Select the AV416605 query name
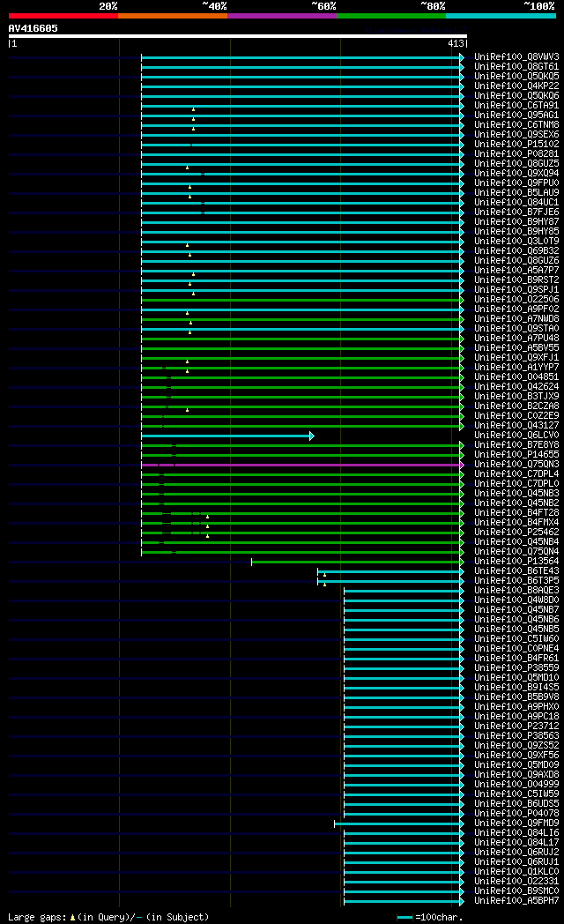The image size is (564, 924). coord(33,28)
